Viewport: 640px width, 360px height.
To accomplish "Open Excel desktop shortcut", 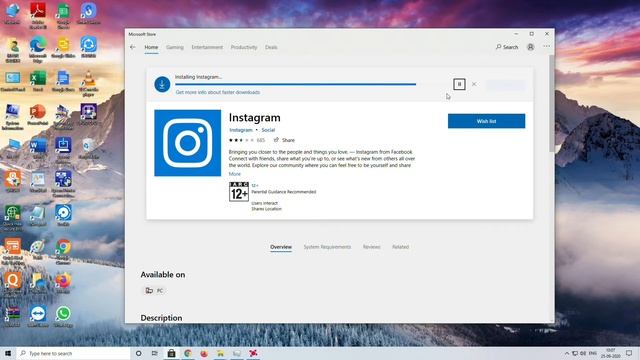I will (x=38, y=80).
